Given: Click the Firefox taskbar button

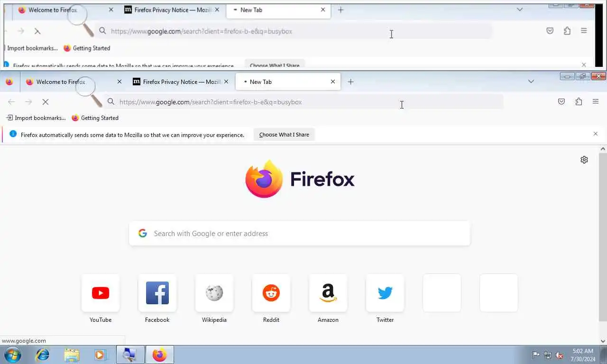Looking at the screenshot, I should pos(160,355).
